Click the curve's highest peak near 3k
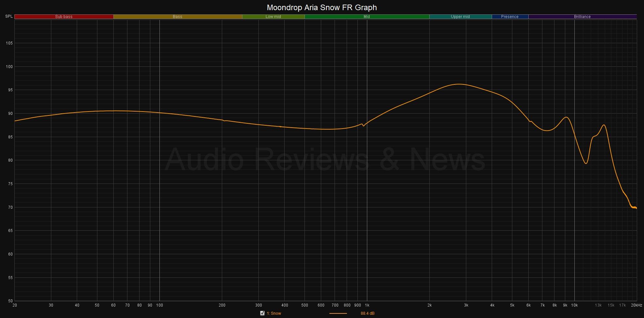644x318 pixels. pos(459,84)
